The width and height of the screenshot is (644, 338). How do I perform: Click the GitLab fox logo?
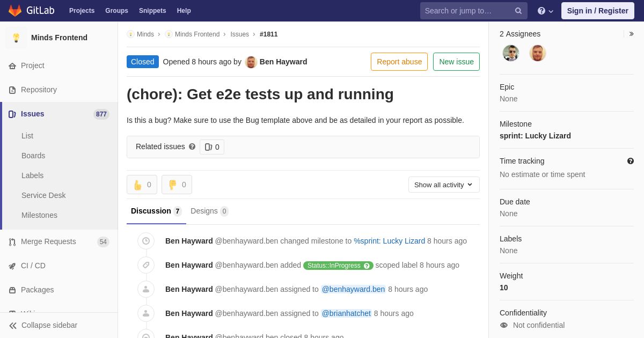[x=15, y=11]
